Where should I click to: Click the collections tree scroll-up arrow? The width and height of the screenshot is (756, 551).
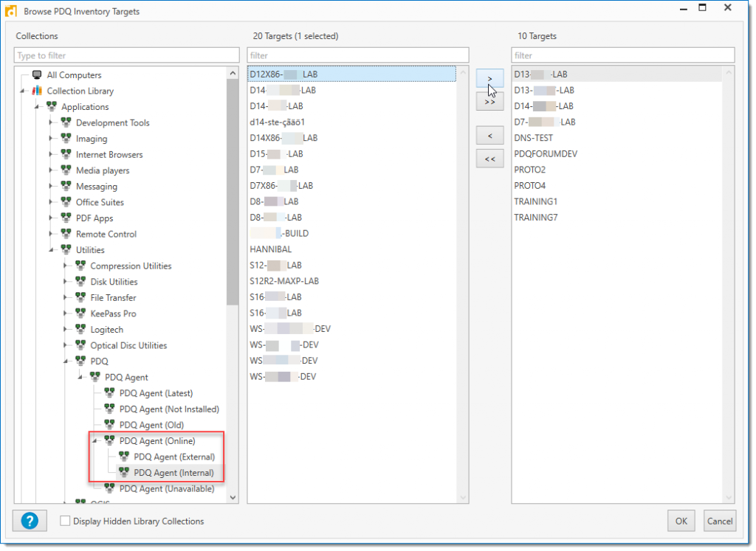[x=233, y=73]
